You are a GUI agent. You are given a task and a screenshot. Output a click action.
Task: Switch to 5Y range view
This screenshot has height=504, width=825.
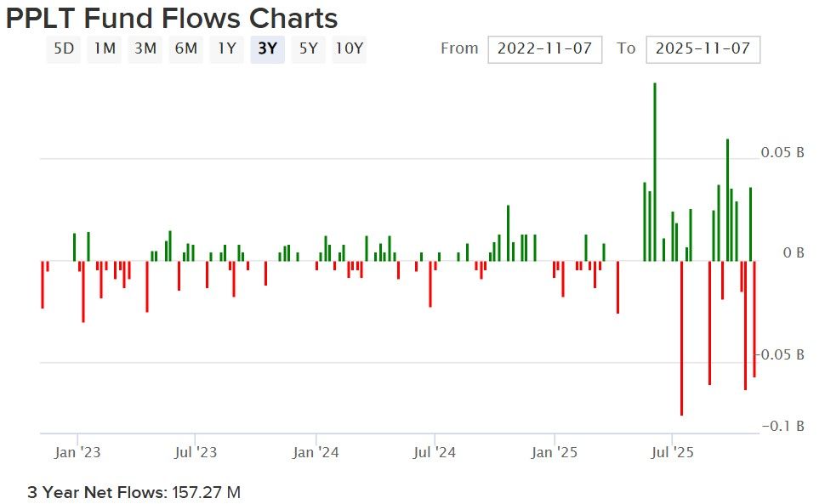[308, 48]
